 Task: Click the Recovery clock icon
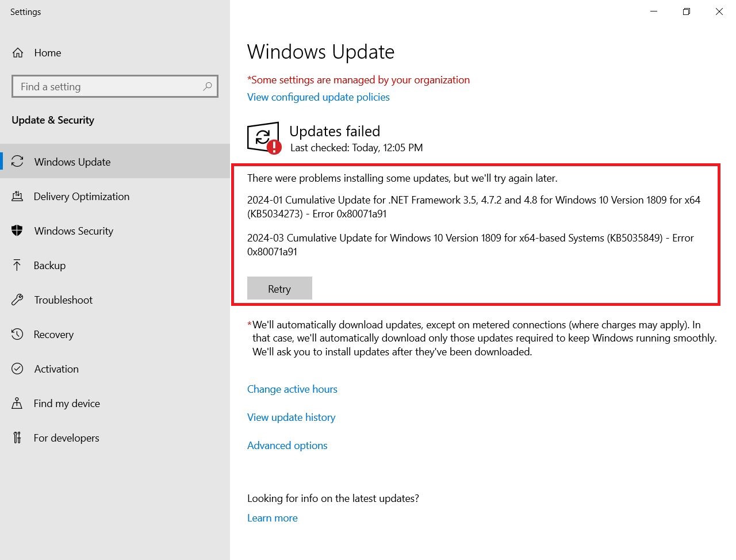[17, 335]
